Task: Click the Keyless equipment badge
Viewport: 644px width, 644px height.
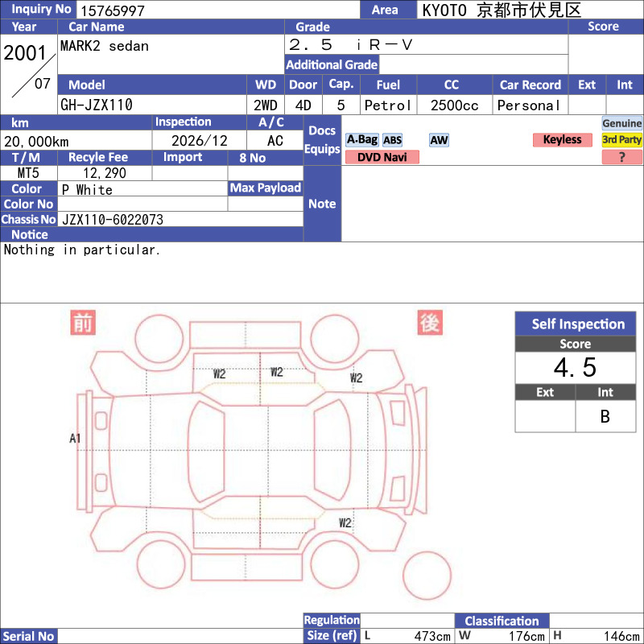Action: [562, 139]
